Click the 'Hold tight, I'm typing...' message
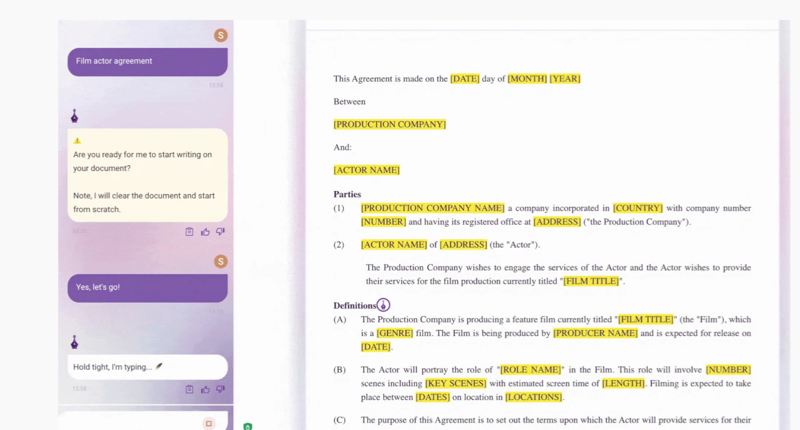This screenshot has height=430, width=800. 147,367
